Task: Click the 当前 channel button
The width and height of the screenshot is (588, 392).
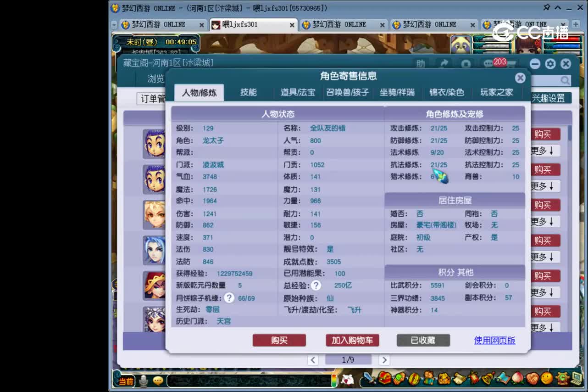Action: (125, 381)
